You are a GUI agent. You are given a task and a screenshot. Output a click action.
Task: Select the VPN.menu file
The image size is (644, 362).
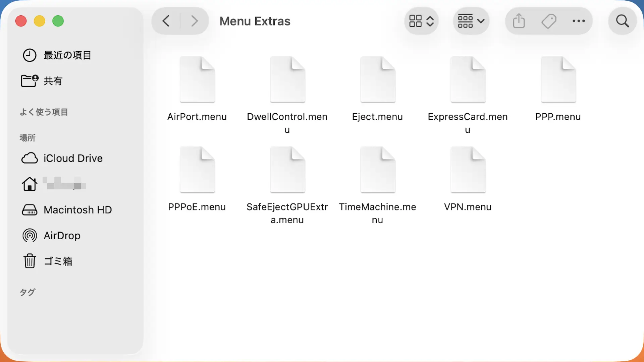pyautogui.click(x=468, y=170)
